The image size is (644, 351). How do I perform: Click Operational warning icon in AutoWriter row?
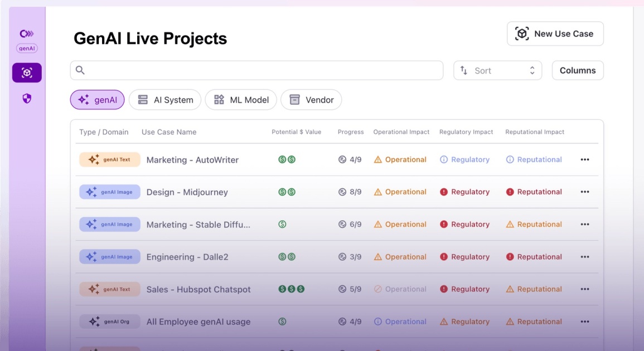[x=378, y=160]
